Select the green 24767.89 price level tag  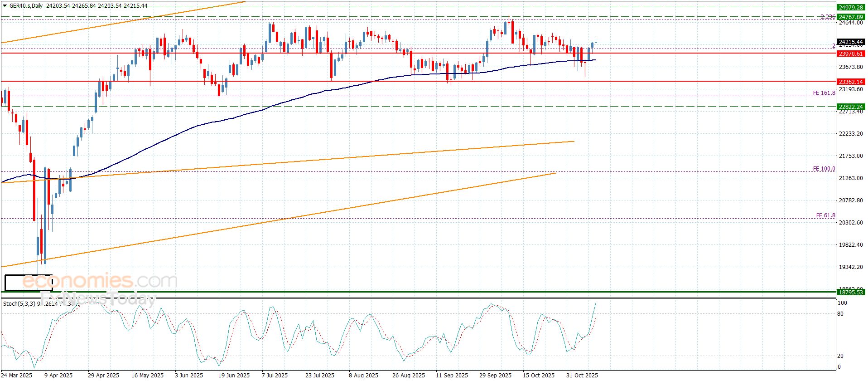click(x=850, y=17)
